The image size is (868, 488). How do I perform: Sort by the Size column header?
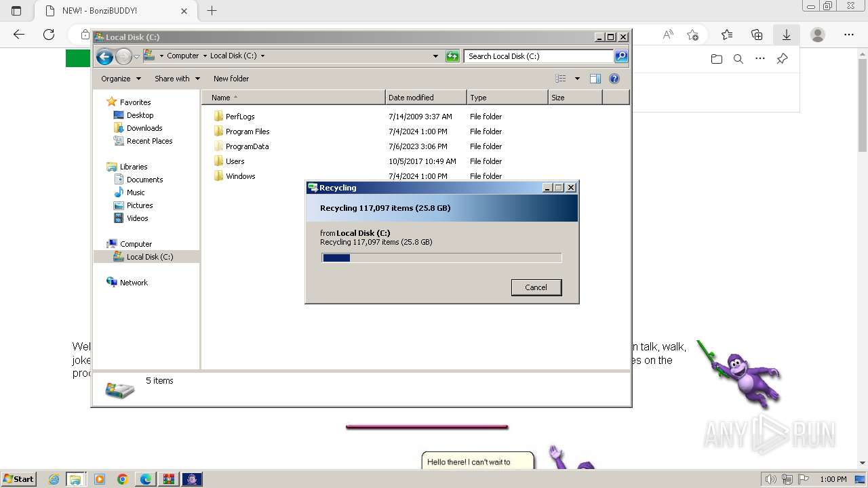coord(575,98)
